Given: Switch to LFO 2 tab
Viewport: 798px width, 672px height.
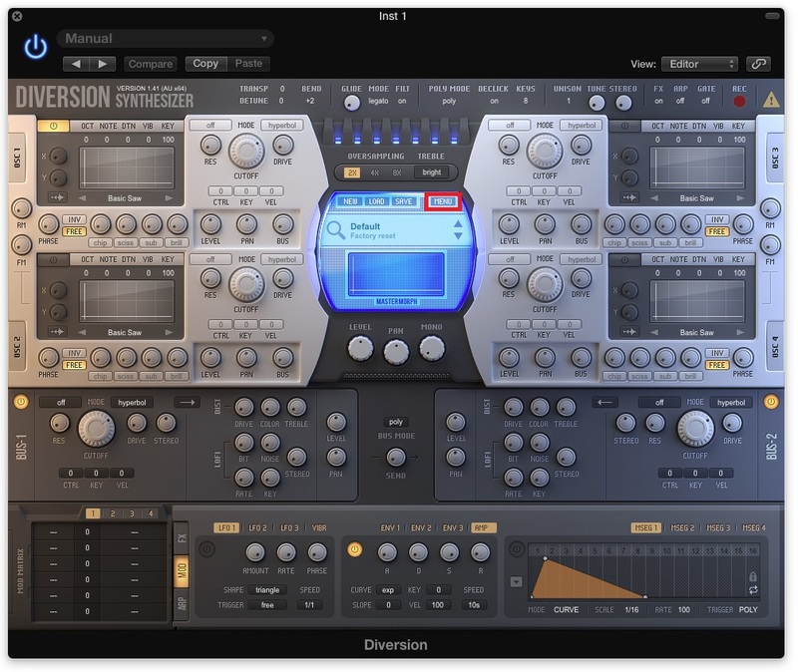Looking at the screenshot, I should pyautogui.click(x=257, y=527).
